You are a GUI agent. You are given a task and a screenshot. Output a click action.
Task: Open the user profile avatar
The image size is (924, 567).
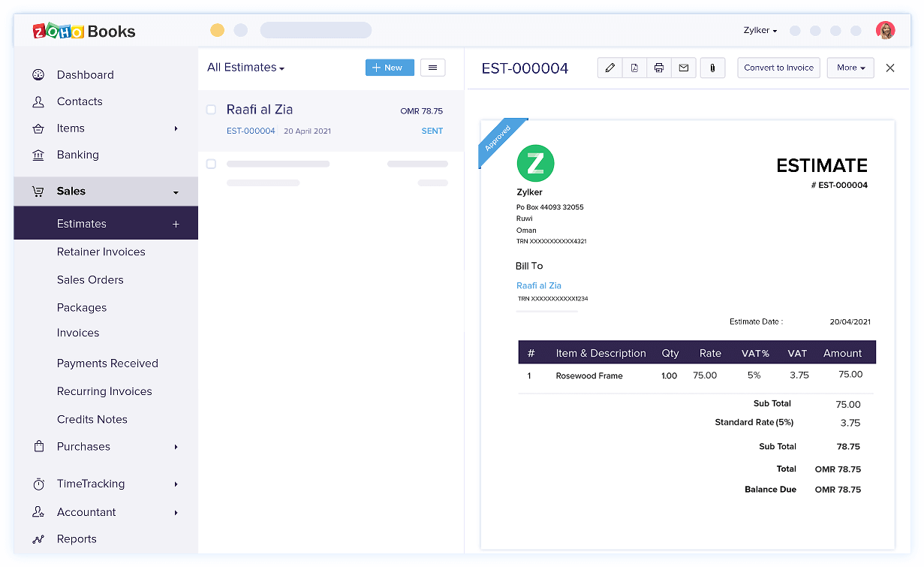tap(885, 31)
